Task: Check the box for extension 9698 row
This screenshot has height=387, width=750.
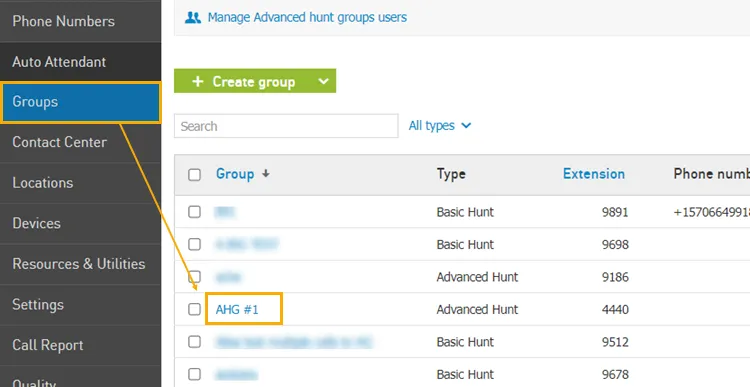Action: [x=194, y=244]
